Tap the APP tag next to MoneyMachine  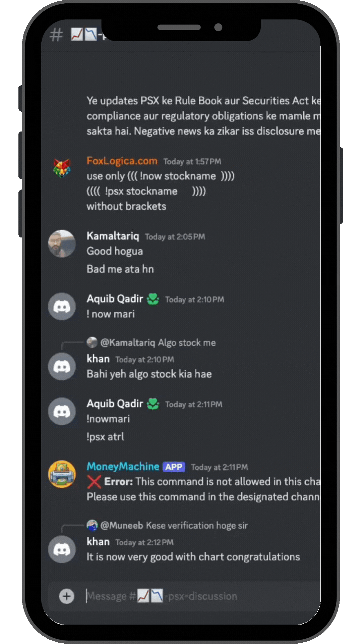point(174,467)
